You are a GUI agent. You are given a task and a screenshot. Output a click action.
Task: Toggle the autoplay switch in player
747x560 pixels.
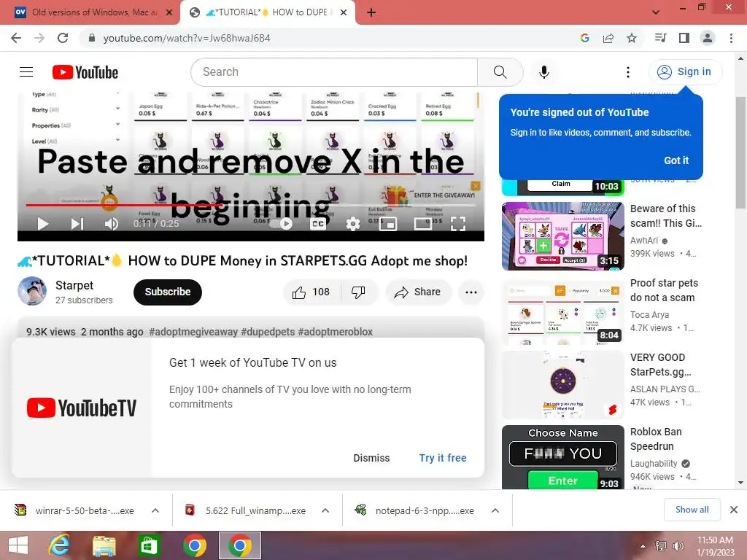click(281, 223)
